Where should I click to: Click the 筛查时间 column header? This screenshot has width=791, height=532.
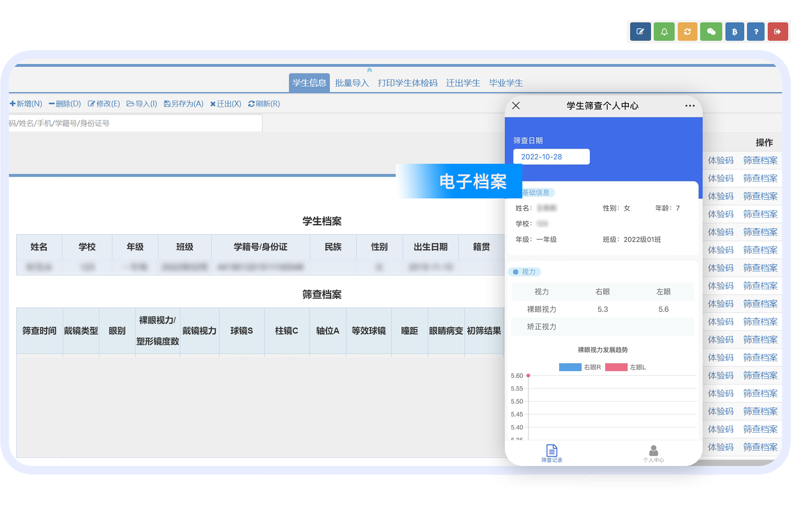[x=39, y=330]
